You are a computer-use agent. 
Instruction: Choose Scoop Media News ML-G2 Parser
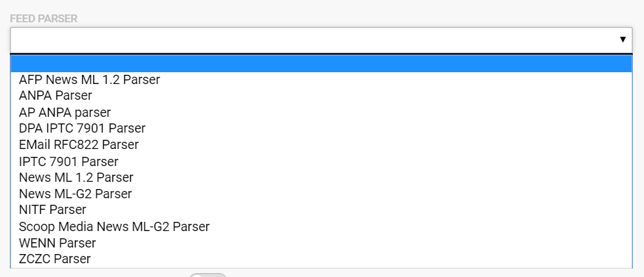tap(114, 226)
